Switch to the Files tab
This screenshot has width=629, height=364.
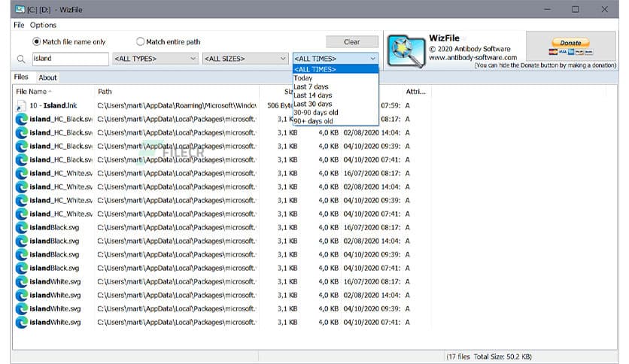click(21, 77)
